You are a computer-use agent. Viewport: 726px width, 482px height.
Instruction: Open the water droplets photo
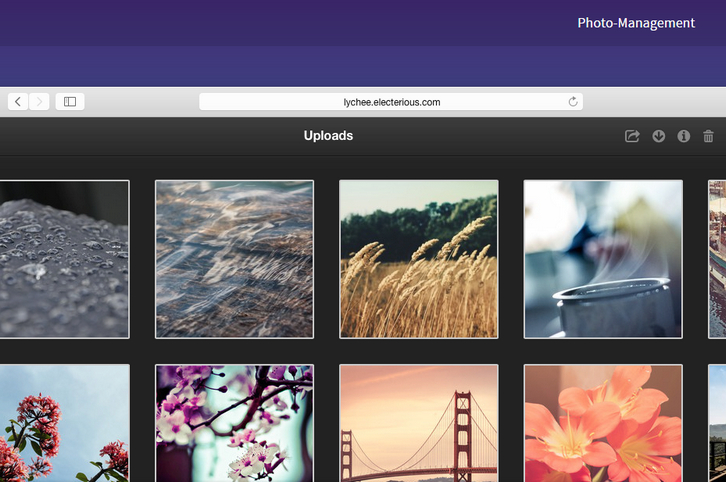[x=64, y=259]
